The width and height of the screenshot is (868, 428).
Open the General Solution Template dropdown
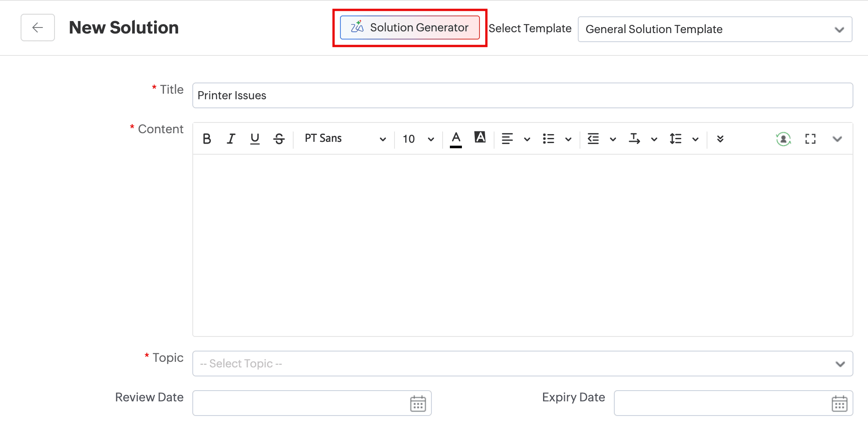(x=715, y=29)
